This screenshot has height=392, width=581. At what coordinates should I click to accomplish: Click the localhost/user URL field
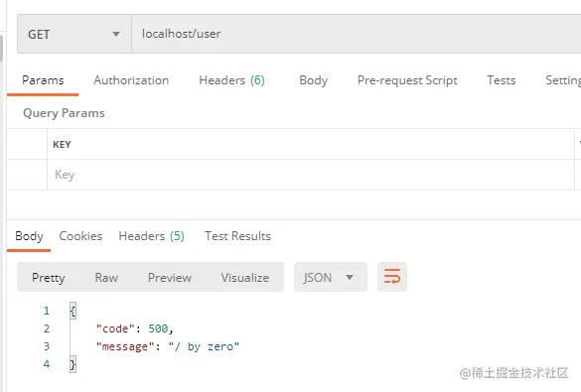tap(357, 34)
